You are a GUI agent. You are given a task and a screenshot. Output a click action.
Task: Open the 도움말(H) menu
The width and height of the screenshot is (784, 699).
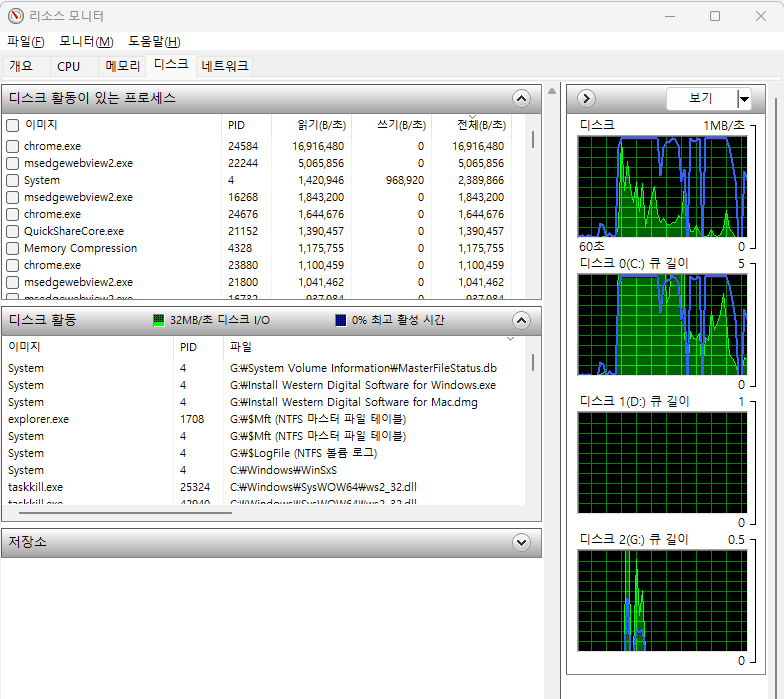[x=154, y=41]
